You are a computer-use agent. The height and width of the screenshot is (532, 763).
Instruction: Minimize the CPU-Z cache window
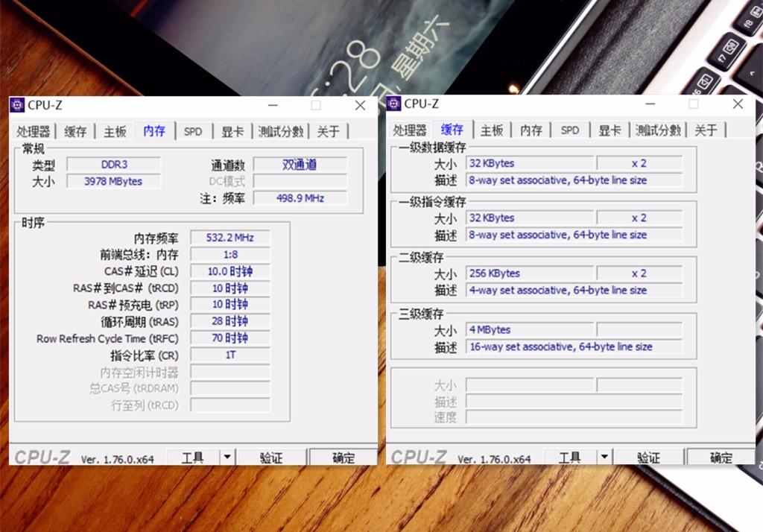[x=650, y=104]
